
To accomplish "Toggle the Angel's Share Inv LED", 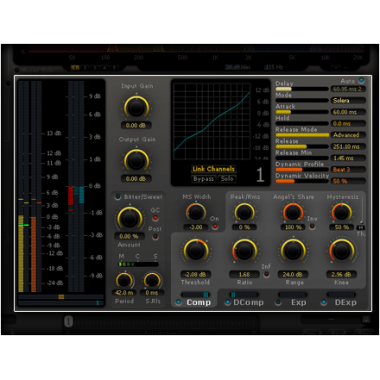I will [312, 226].
